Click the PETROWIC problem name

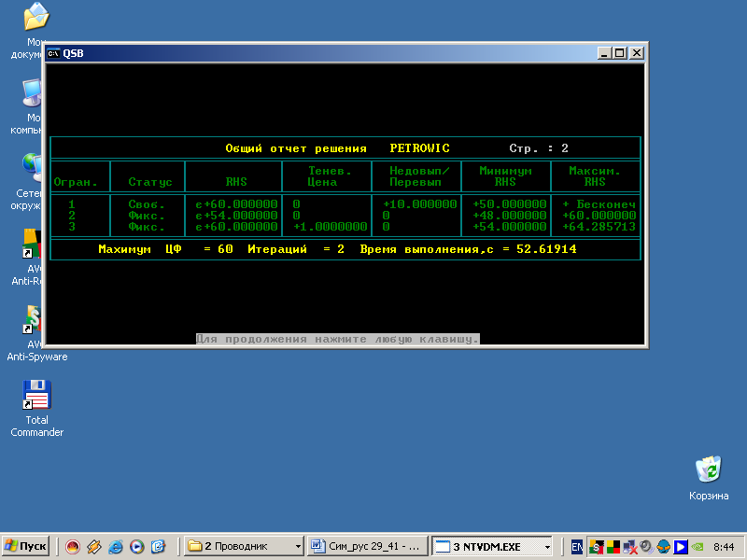point(419,148)
